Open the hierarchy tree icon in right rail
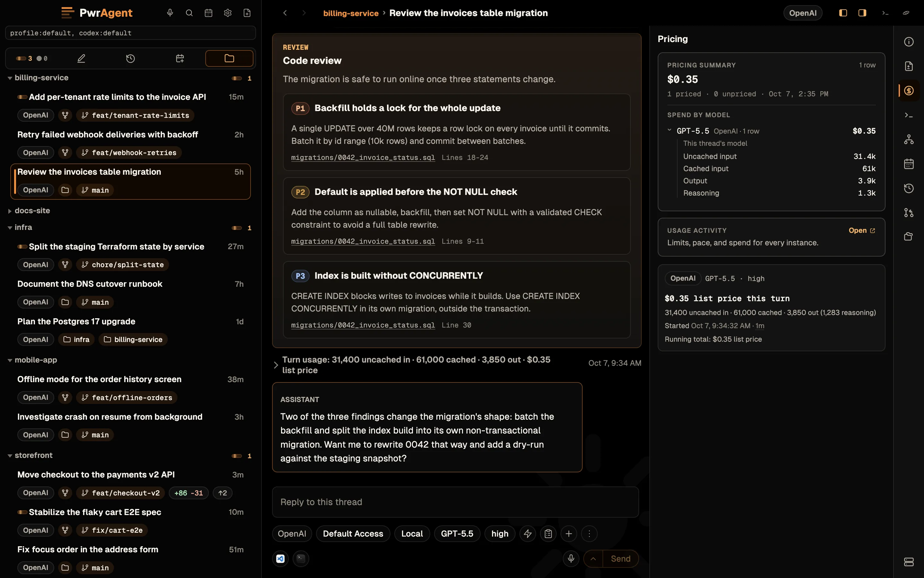924x578 pixels. pyautogui.click(x=909, y=140)
